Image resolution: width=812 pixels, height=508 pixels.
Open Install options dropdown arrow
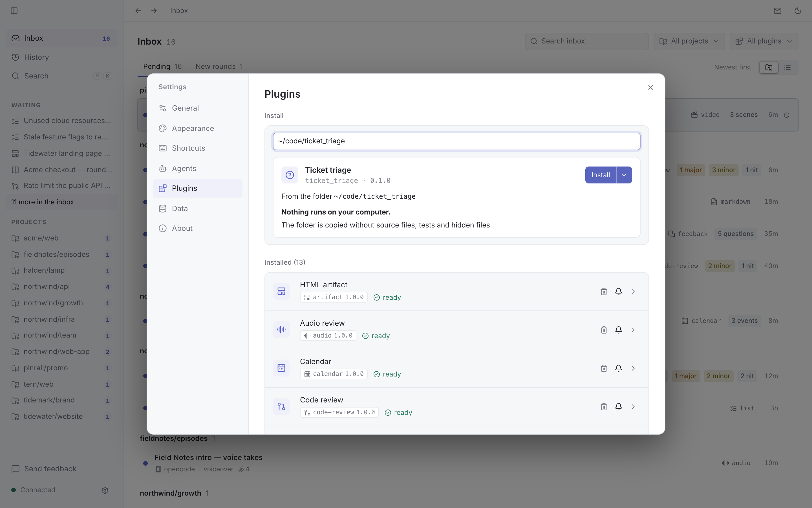[624, 175]
